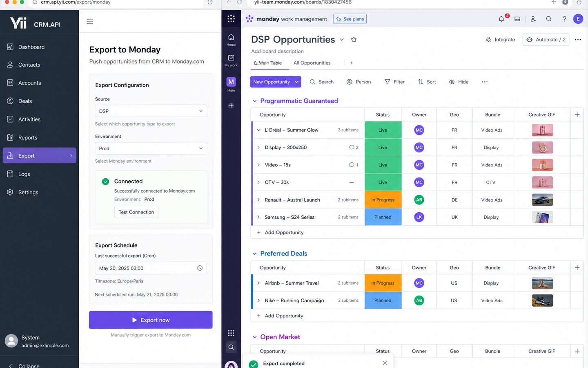This screenshot has height=368, width=588.
Task: Click the Settings gear icon in CRM
Action: click(x=10, y=192)
